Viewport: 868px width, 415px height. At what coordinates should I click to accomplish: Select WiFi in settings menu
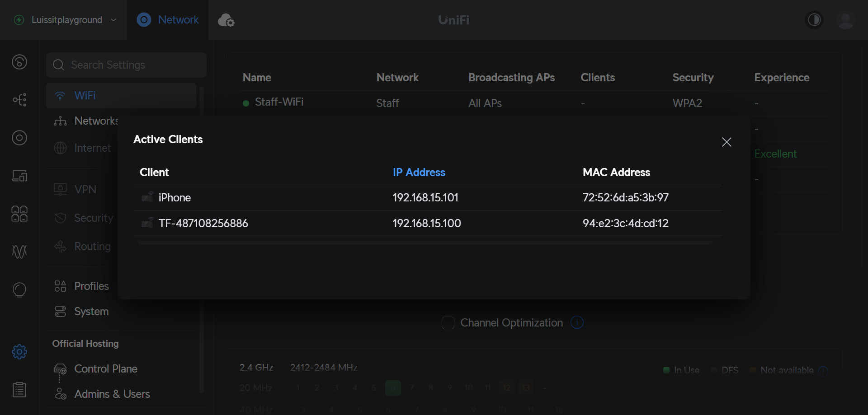pyautogui.click(x=121, y=96)
